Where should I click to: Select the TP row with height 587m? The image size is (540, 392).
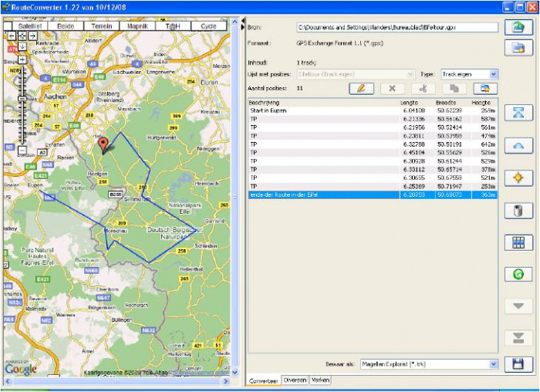click(373, 119)
